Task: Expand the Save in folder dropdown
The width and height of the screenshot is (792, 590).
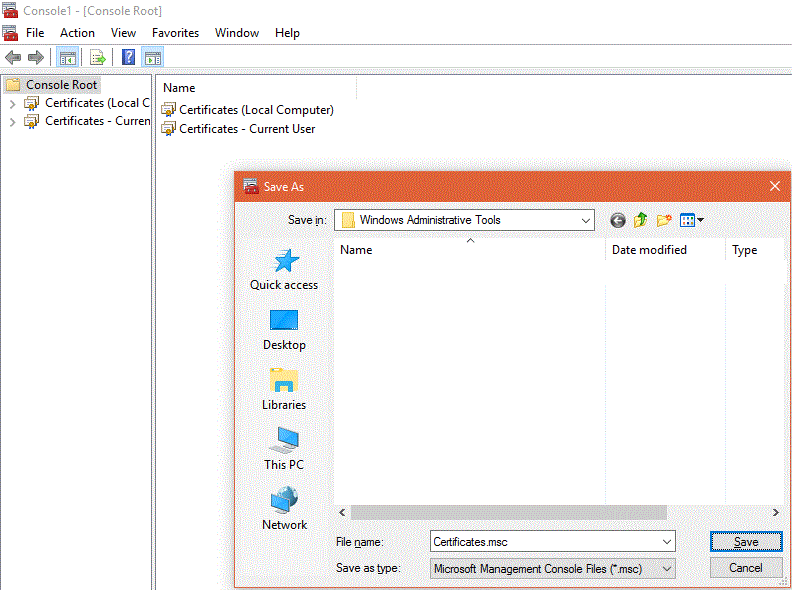Action: pos(585,220)
